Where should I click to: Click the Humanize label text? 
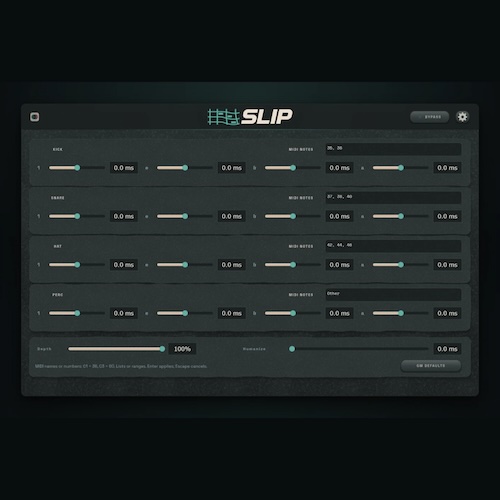[254, 349]
